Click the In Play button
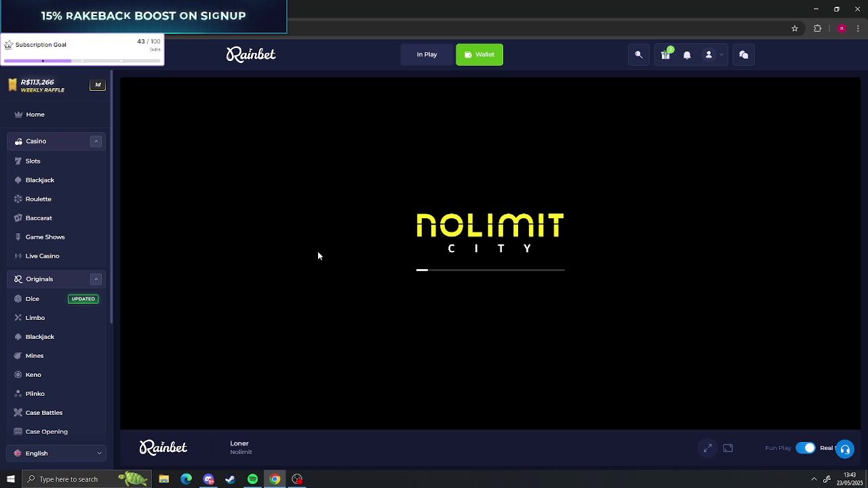The image size is (868, 488). point(427,54)
